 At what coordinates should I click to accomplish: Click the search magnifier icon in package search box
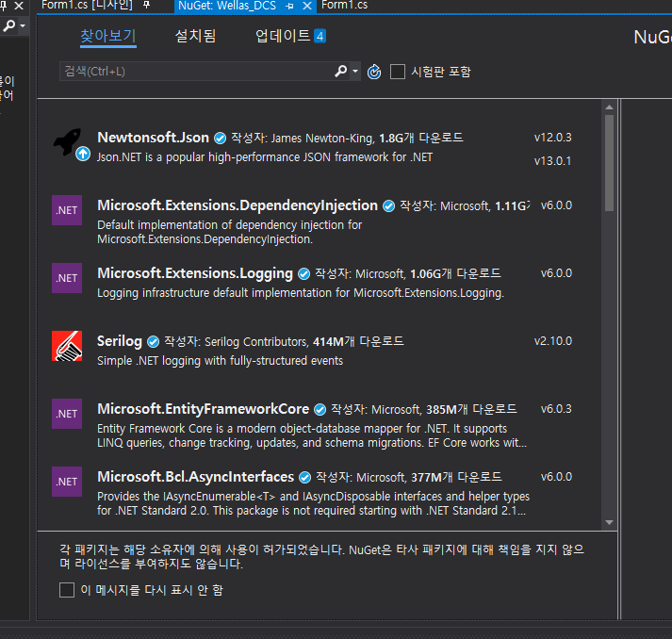click(x=341, y=71)
